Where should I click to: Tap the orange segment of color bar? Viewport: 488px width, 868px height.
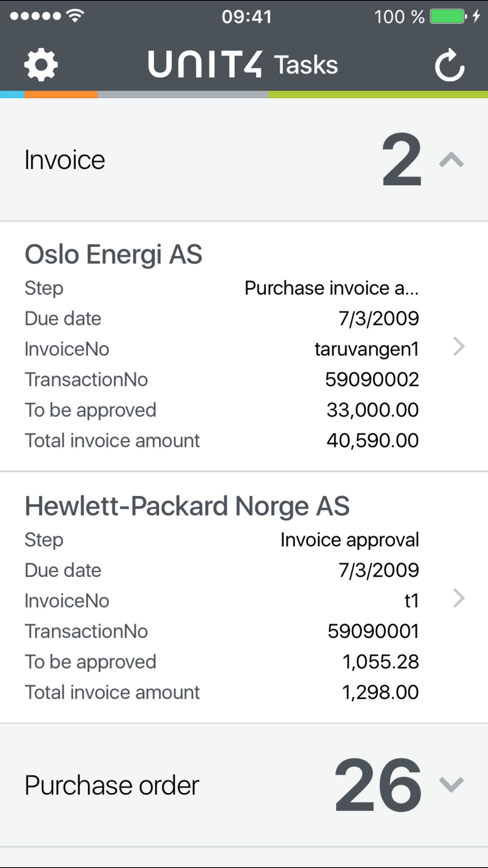click(x=61, y=95)
